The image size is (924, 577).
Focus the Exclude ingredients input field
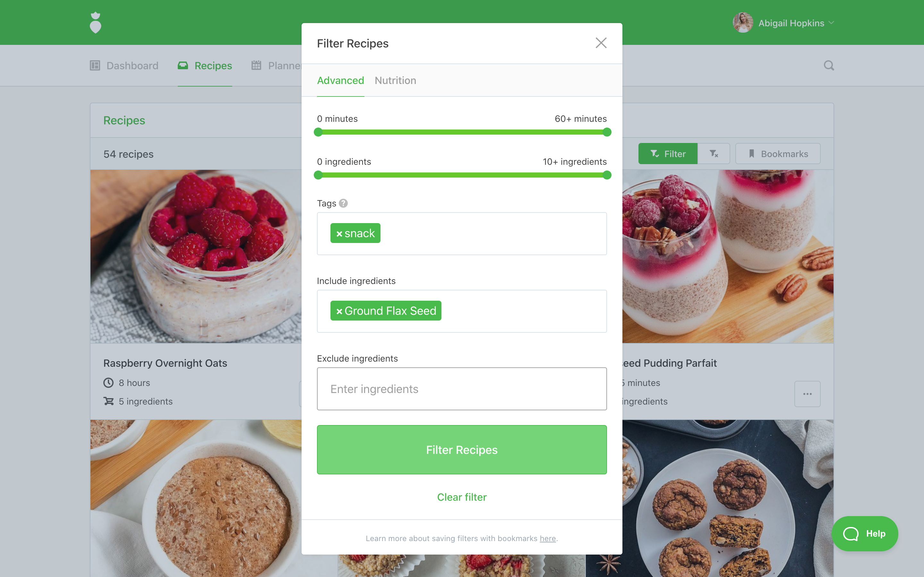(462, 389)
